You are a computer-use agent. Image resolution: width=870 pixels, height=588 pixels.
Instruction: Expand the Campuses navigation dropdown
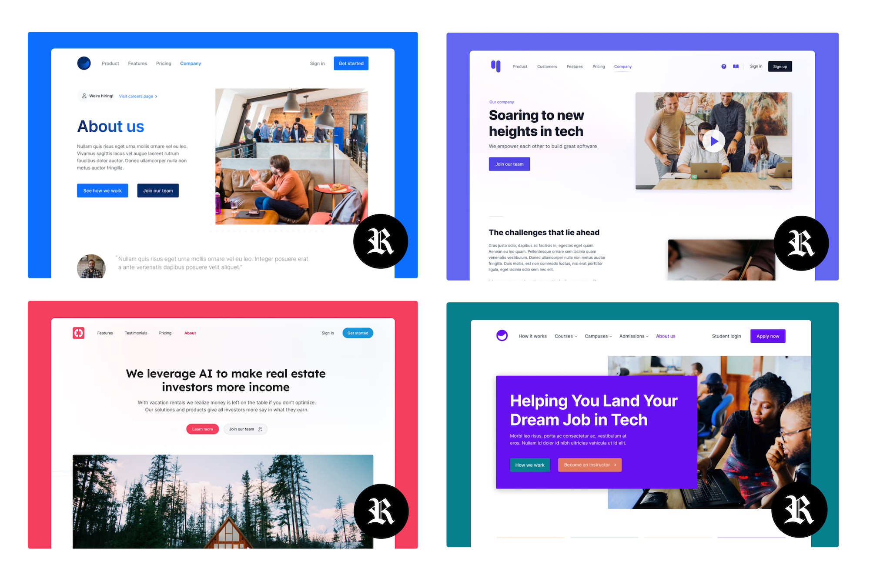click(596, 335)
